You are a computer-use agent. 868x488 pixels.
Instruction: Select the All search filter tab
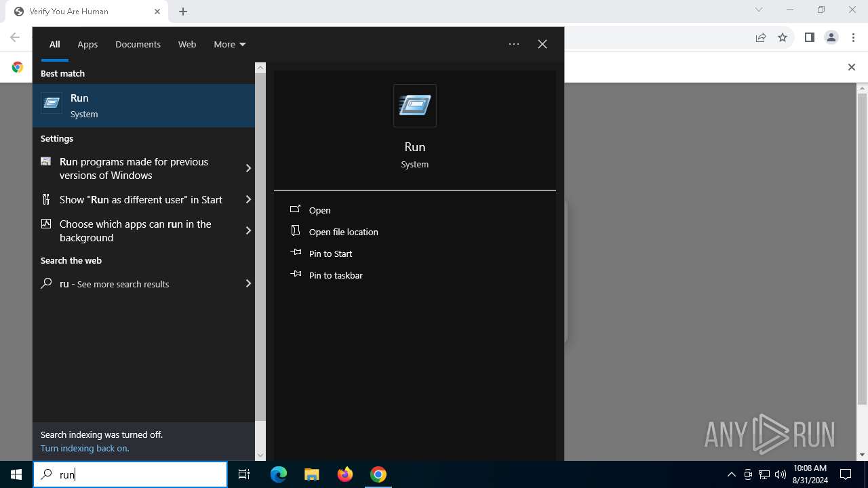(x=55, y=44)
